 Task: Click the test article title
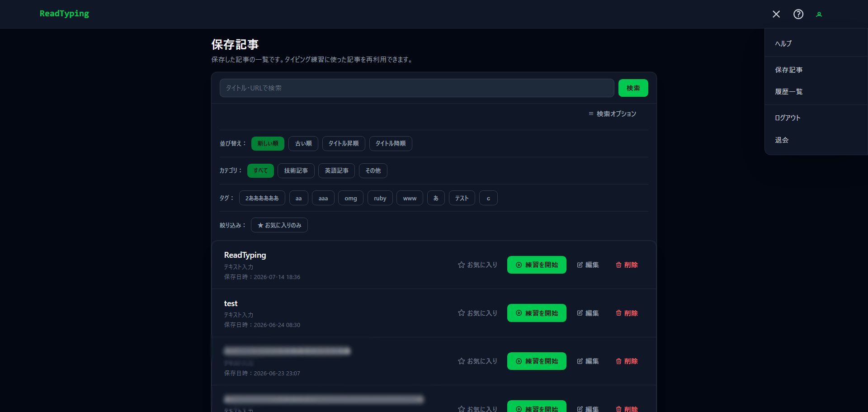(x=231, y=303)
